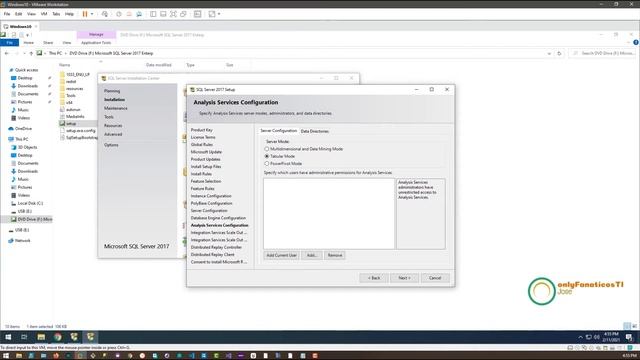Proceed with the Next > button

(404, 278)
